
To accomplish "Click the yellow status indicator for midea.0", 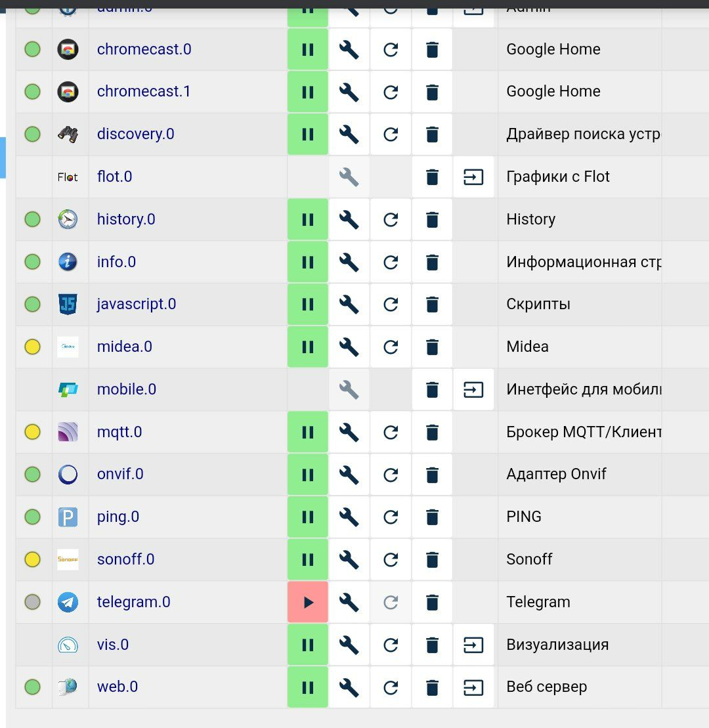I will (32, 347).
